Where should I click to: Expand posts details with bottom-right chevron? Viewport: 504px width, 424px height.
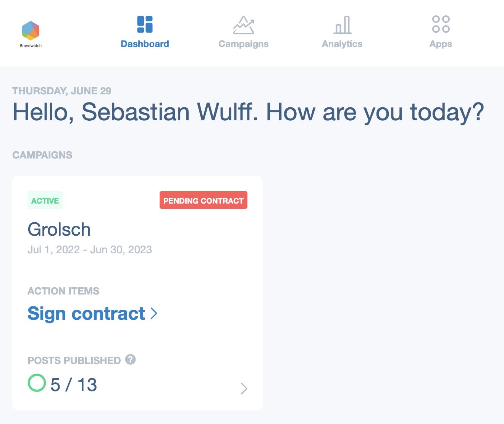point(244,388)
